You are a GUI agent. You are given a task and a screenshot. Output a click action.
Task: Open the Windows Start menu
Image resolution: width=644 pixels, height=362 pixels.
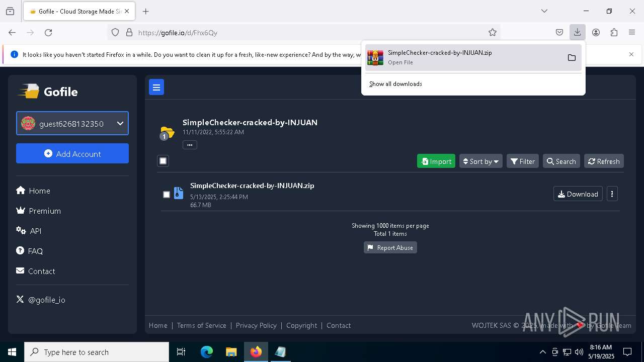12,352
